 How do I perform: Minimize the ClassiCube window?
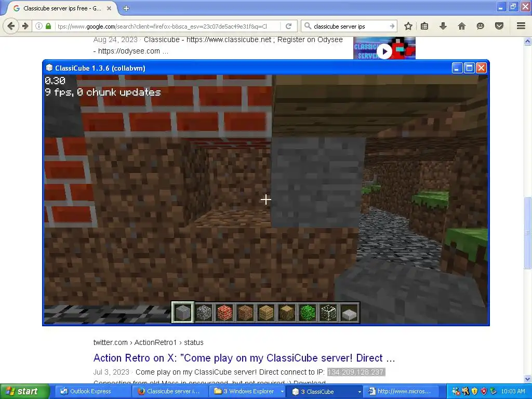[x=457, y=68]
